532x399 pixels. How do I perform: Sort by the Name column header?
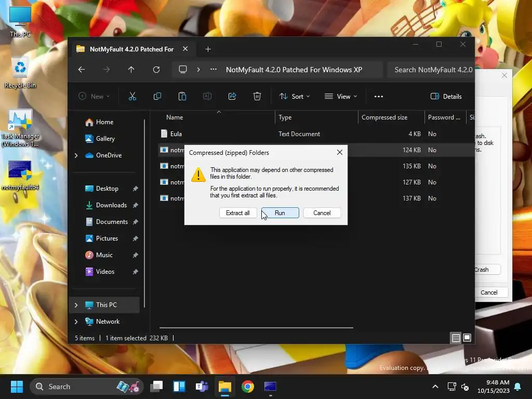click(175, 117)
